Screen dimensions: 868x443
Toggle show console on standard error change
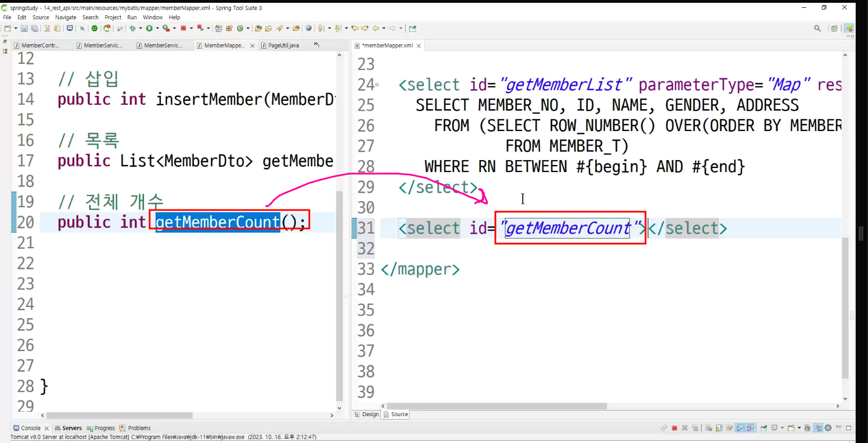750,428
